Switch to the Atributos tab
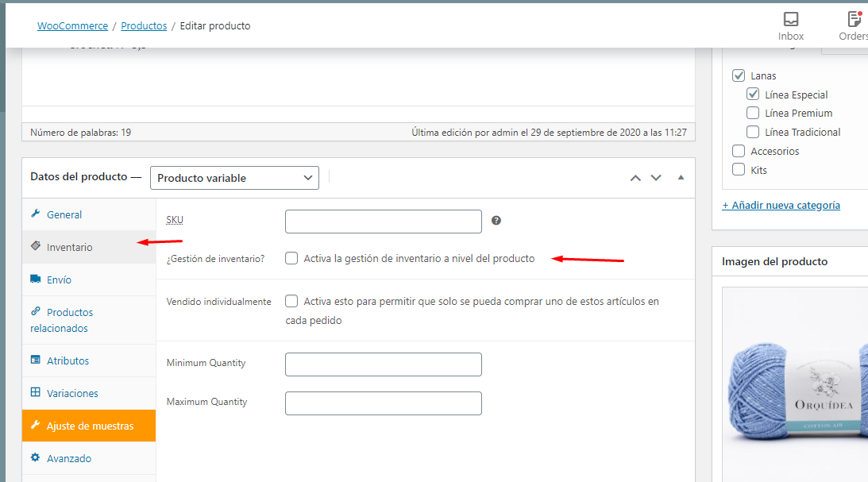This screenshot has height=482, width=868. [68, 361]
